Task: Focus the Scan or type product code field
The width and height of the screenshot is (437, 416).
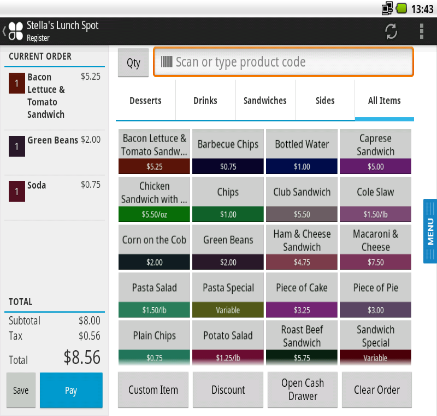Action: (x=284, y=62)
